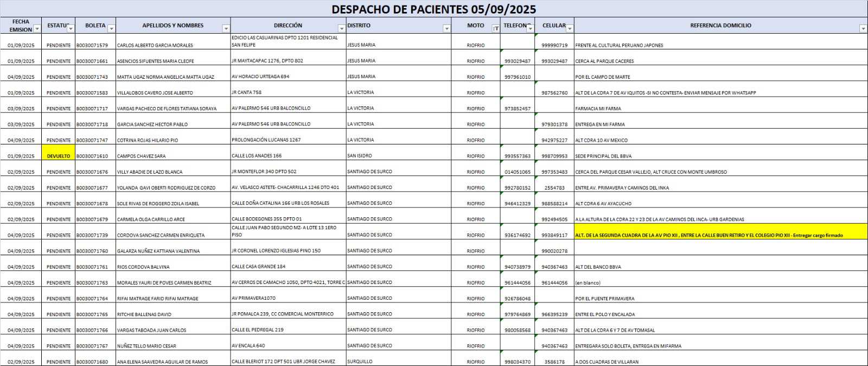This screenshot has height=366, width=868.
Task: Expand the CELULAR column filter
Action: point(569,29)
